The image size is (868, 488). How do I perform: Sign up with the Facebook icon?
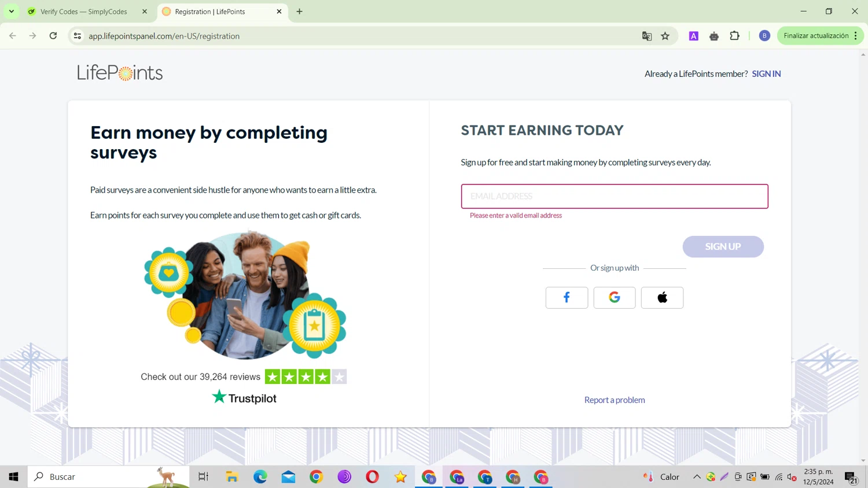pyautogui.click(x=567, y=298)
